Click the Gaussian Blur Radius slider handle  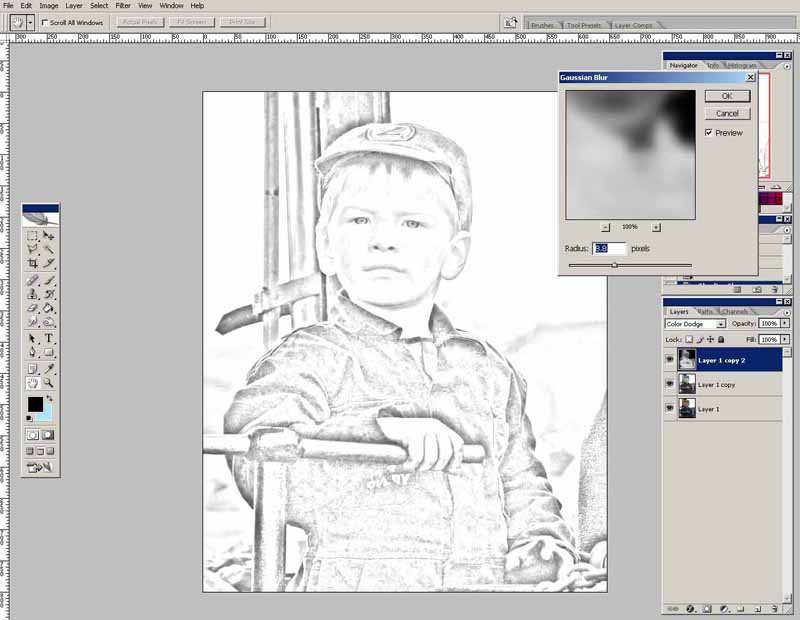point(615,265)
